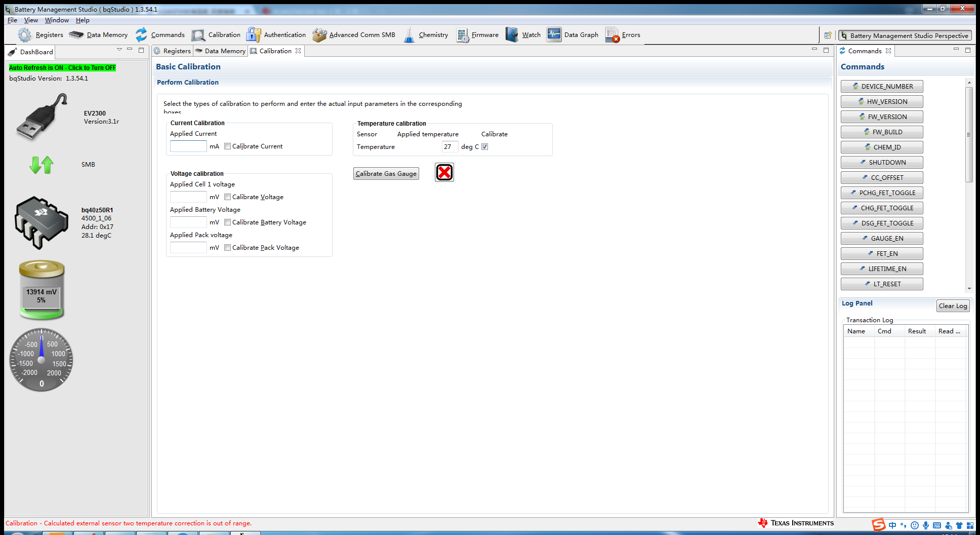980x535 pixels.
Task: Run the LT_RESET command
Action: click(x=882, y=284)
